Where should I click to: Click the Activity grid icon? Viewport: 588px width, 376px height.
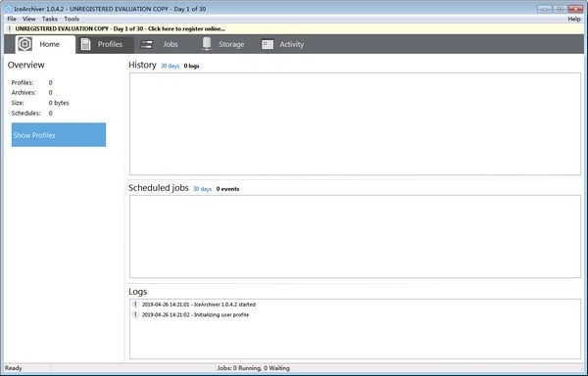pos(268,45)
